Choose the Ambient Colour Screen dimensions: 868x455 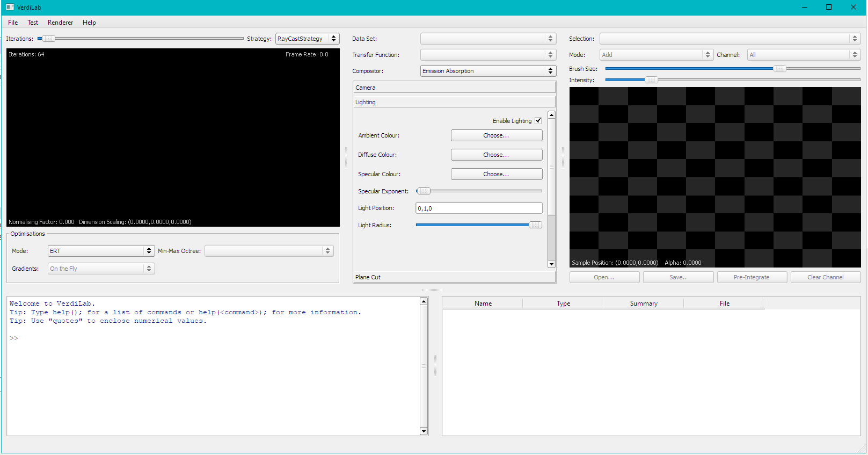(x=497, y=135)
